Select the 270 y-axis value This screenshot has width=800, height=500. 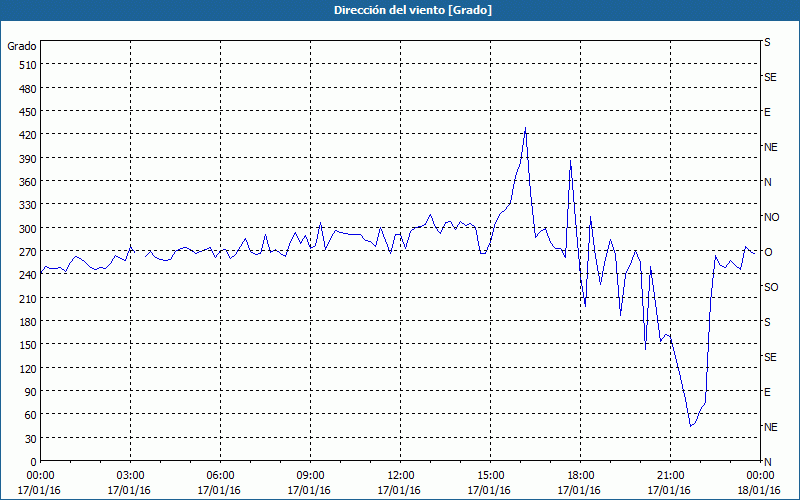pos(28,252)
